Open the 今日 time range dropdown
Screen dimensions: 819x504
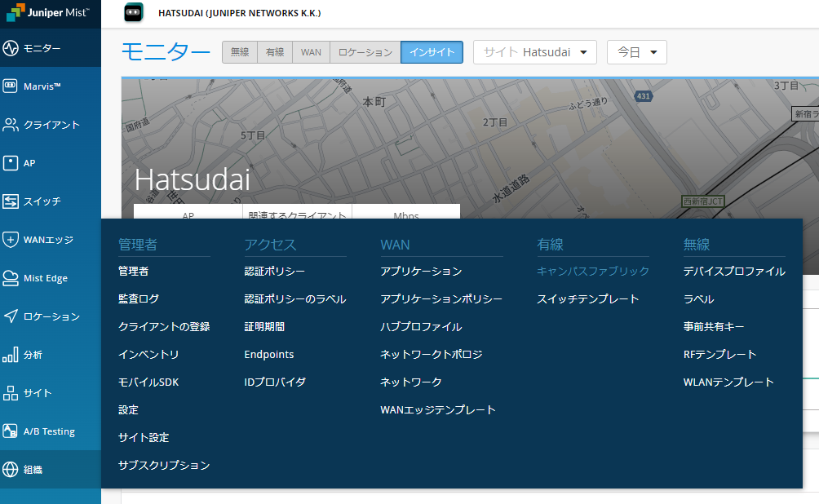tap(636, 52)
